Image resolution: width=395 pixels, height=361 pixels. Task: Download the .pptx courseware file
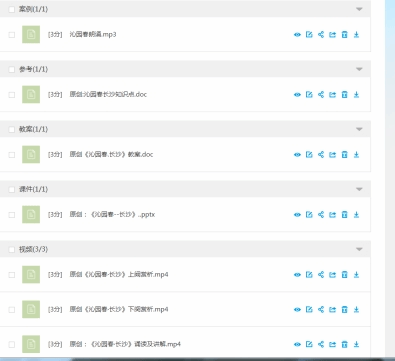click(x=356, y=215)
